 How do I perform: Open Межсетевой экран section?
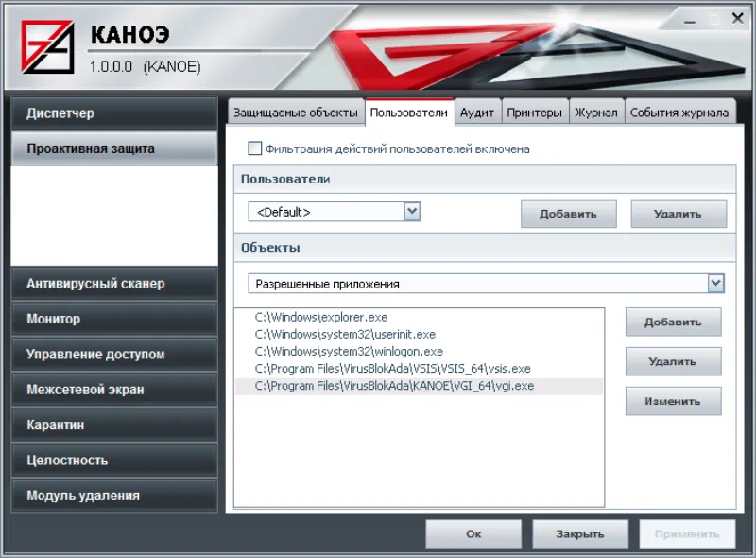[x=114, y=390]
